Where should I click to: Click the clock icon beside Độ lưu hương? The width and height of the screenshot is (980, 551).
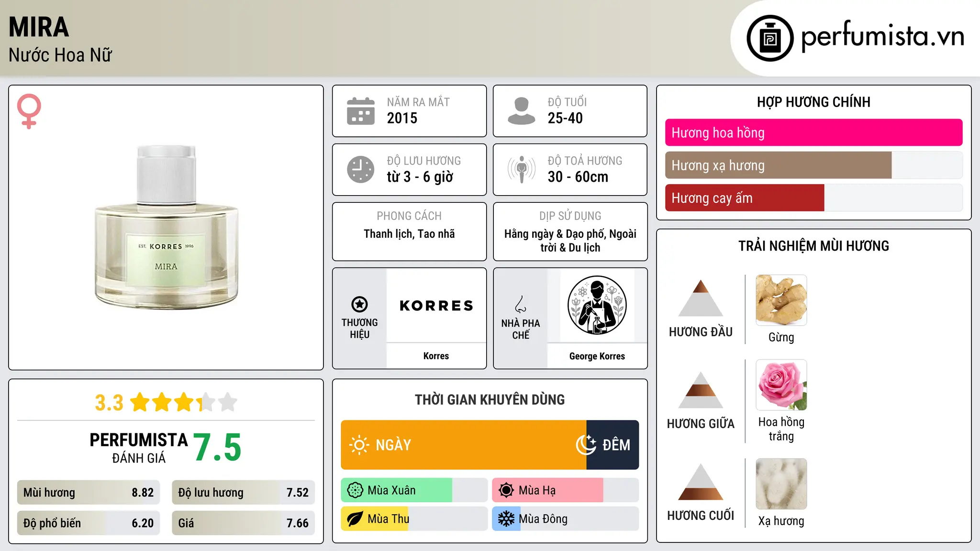(x=360, y=169)
